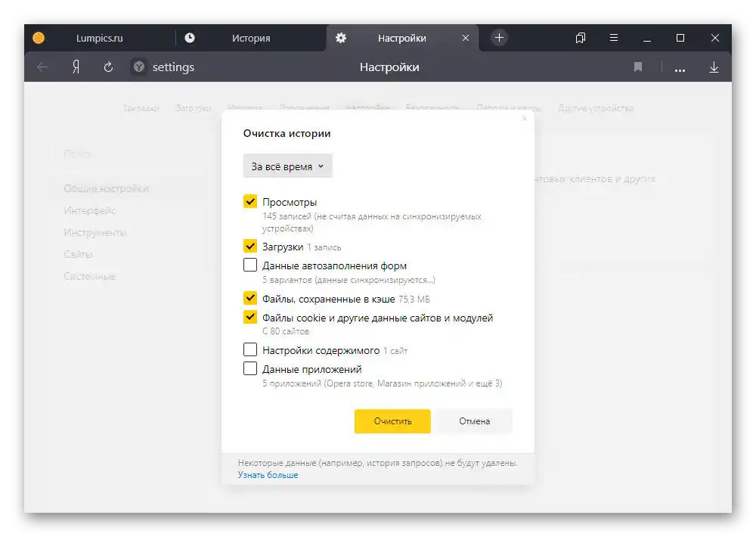Image resolution: width=756 pixels, height=537 pixels.
Task: Select Сайты in the sidebar
Action: [x=78, y=254]
